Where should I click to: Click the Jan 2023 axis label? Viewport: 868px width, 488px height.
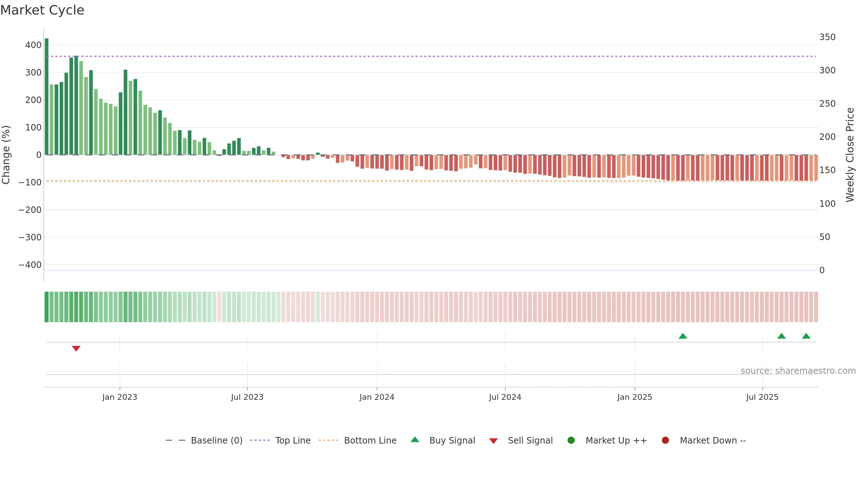pos(120,397)
